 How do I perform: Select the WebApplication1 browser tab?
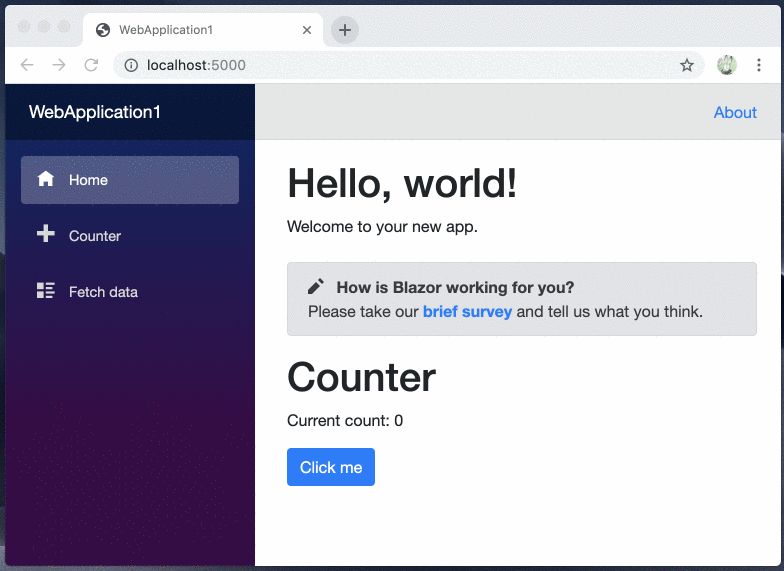tap(203, 30)
